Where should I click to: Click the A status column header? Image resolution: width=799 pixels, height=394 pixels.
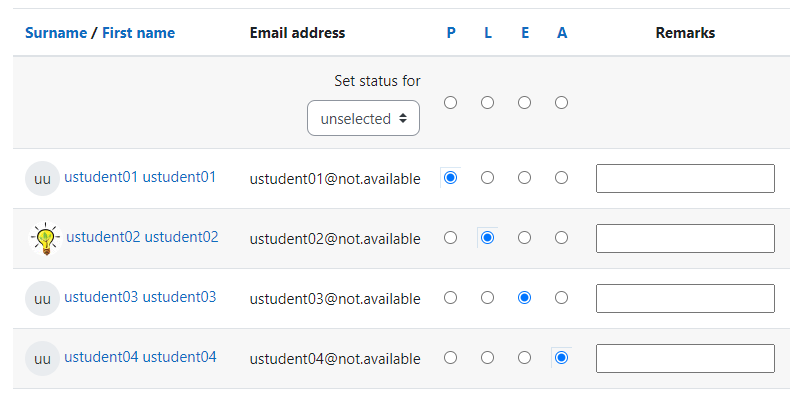(562, 33)
